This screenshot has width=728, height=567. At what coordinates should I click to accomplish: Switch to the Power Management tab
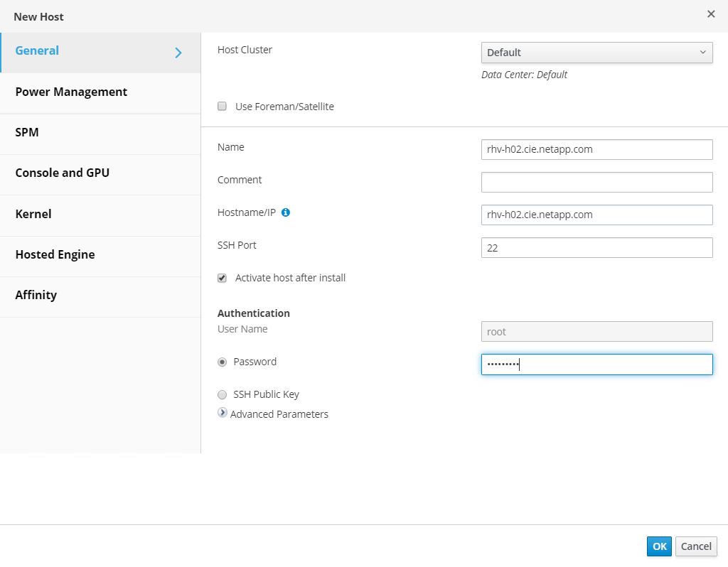71,92
